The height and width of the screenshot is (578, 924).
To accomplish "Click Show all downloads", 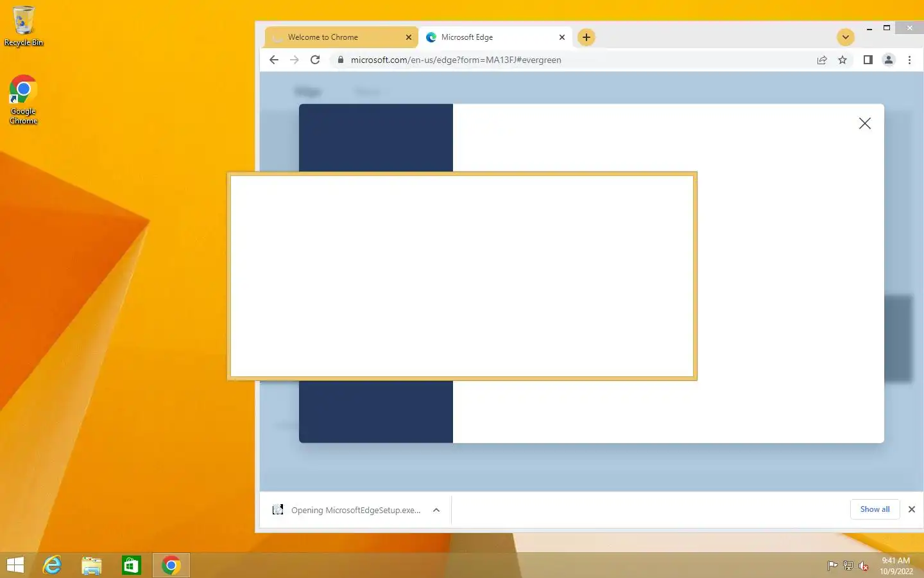I will [x=875, y=509].
